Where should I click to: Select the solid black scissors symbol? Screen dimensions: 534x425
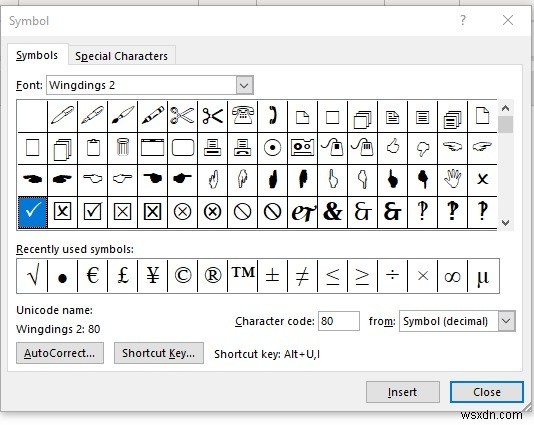(212, 116)
